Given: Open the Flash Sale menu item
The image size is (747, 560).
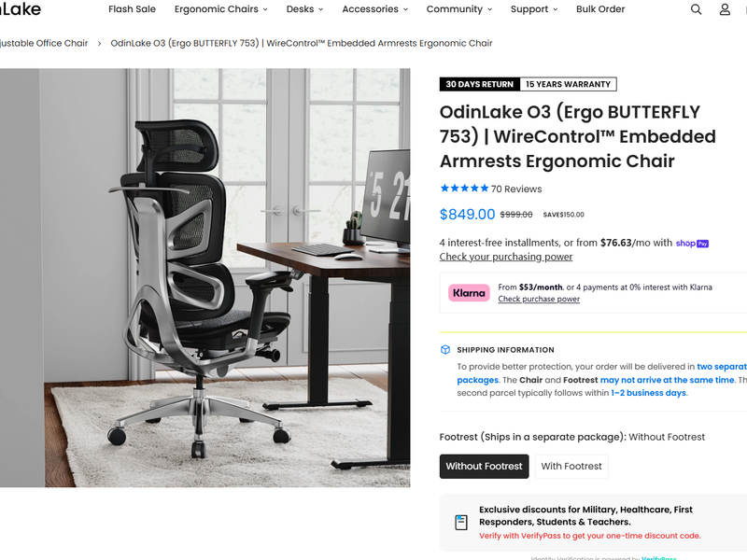Looking at the screenshot, I should [x=132, y=9].
